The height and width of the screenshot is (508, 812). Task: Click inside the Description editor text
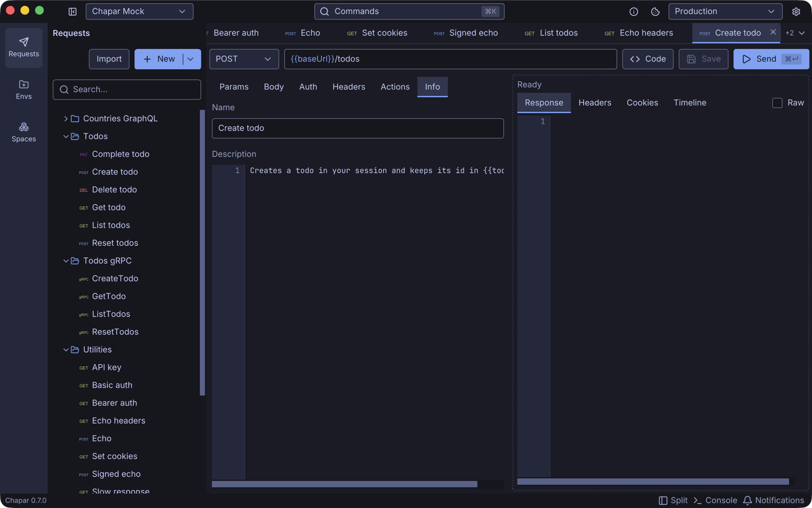point(377,171)
